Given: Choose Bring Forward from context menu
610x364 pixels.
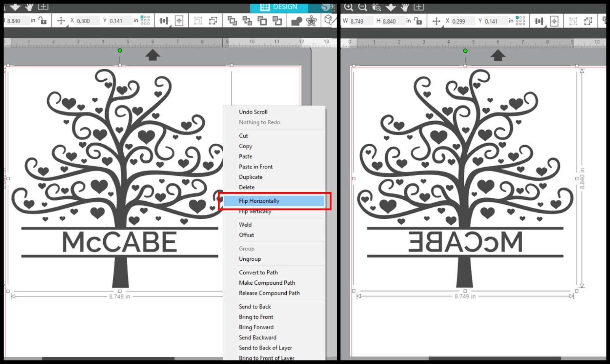Looking at the screenshot, I should [256, 327].
